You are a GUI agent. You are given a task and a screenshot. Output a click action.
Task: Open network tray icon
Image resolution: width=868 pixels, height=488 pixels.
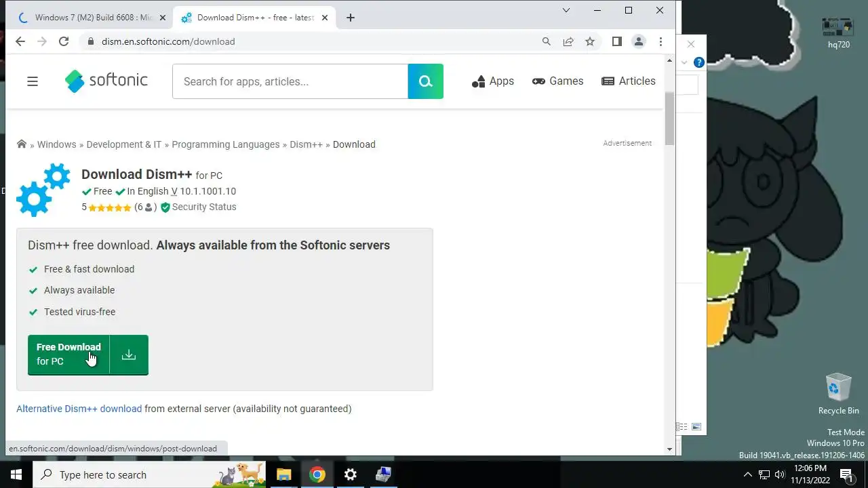[764, 474]
